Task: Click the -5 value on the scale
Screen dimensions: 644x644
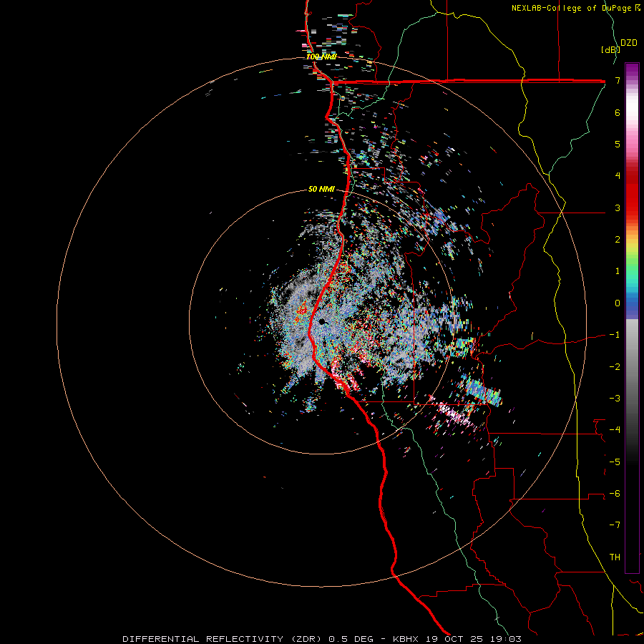Action: tap(615, 462)
